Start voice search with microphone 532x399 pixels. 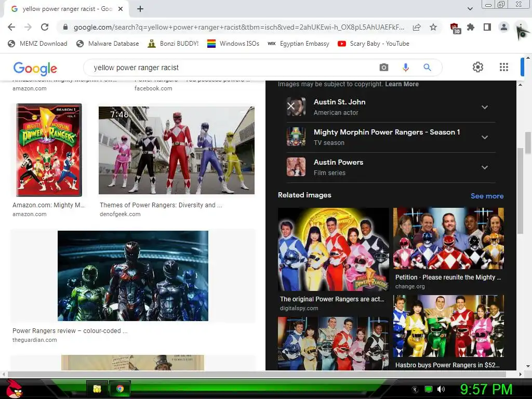(x=405, y=68)
